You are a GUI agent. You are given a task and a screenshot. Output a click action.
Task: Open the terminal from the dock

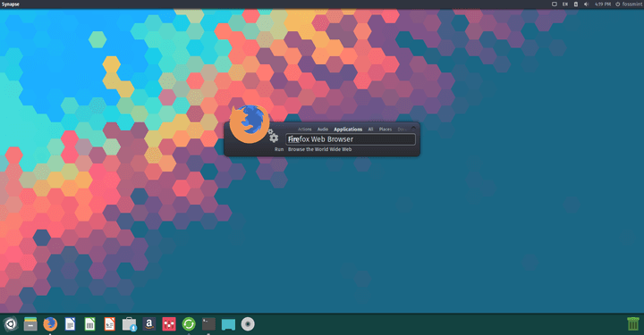click(208, 324)
